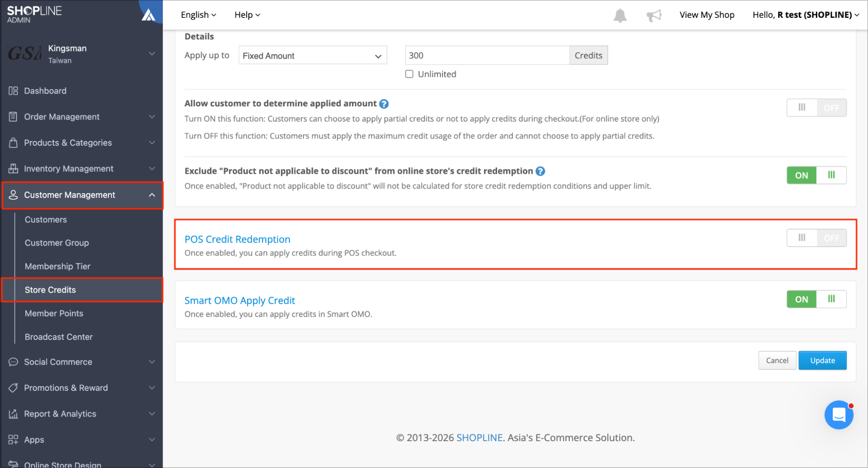Check the Unlimited checkbox

coord(409,74)
